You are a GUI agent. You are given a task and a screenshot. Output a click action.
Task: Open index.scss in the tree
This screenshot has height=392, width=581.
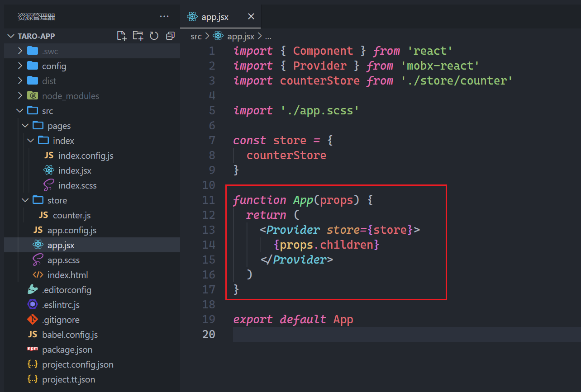(x=77, y=185)
